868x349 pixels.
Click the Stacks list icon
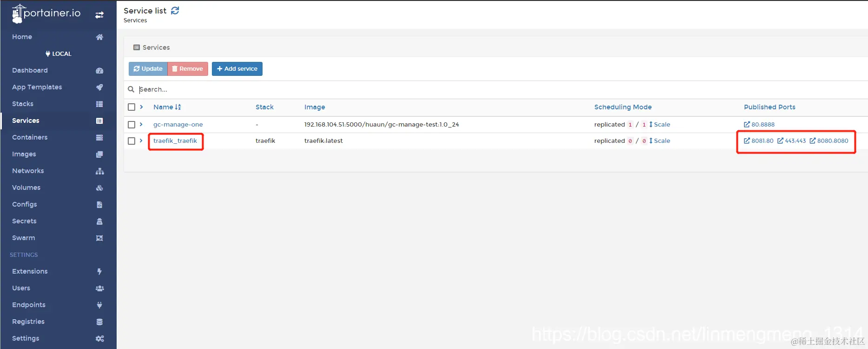[99, 104]
